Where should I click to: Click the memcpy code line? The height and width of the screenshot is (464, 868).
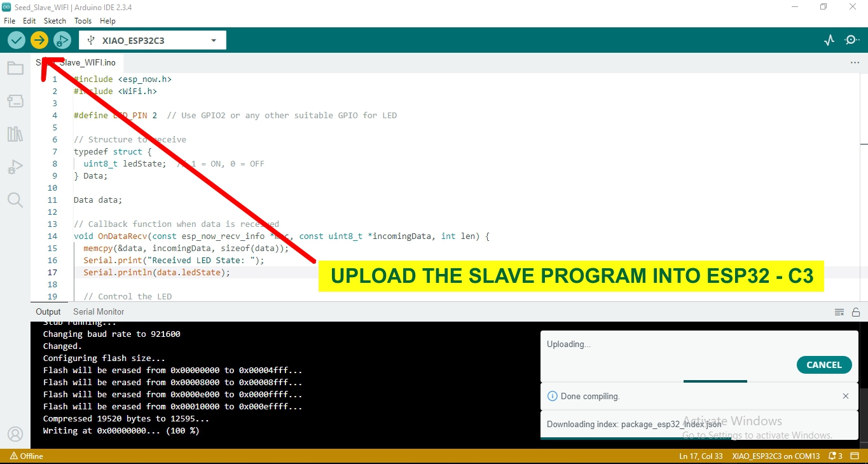tap(186, 248)
